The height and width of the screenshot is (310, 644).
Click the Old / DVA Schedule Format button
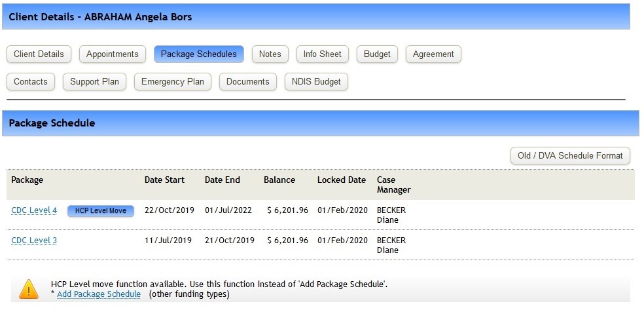click(x=570, y=156)
